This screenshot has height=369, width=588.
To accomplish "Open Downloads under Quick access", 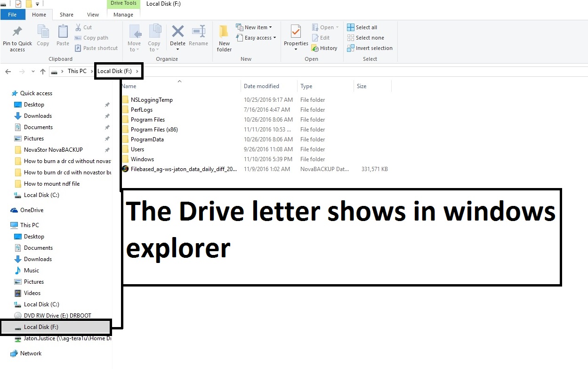I will click(x=38, y=116).
